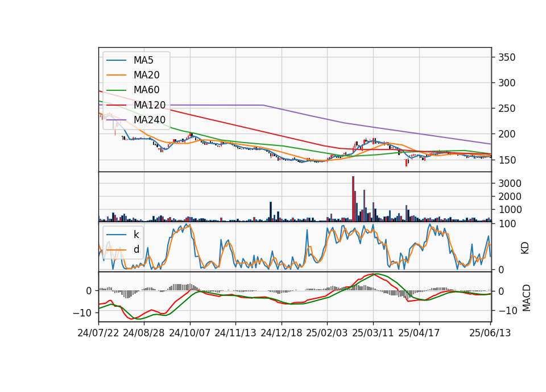546x392 pixels.
Task: Select the 250 price axis tick label
Action: pos(507,109)
